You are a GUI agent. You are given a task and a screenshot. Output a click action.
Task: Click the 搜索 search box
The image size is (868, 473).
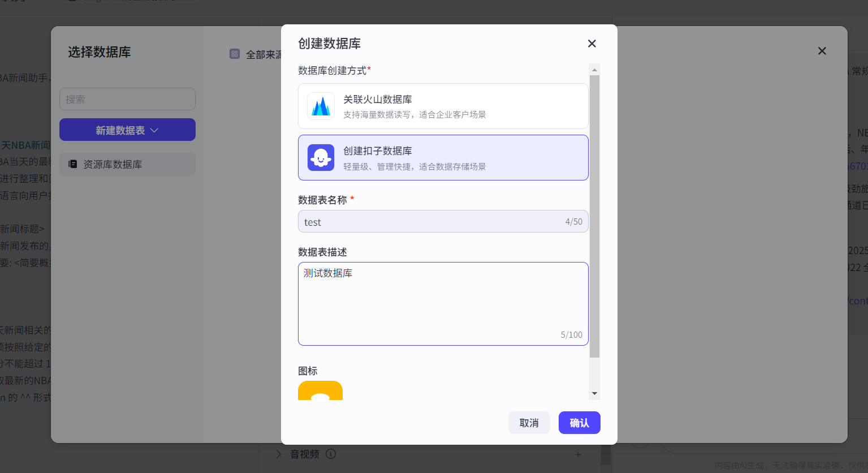127,99
